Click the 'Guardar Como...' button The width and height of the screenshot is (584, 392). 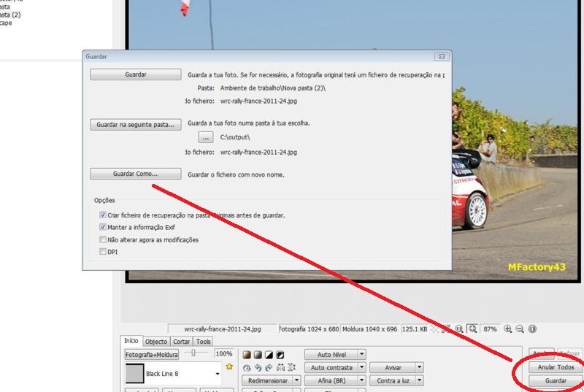[136, 174]
